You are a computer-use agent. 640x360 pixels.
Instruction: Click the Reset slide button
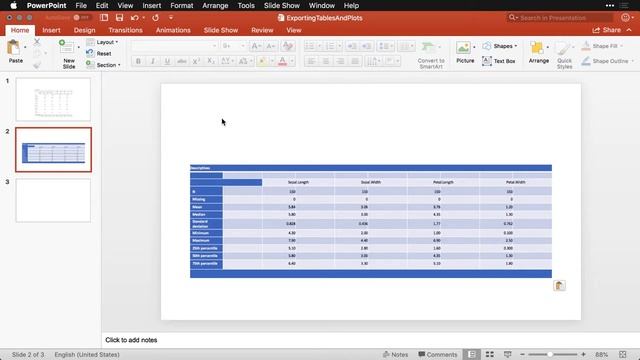pos(99,53)
